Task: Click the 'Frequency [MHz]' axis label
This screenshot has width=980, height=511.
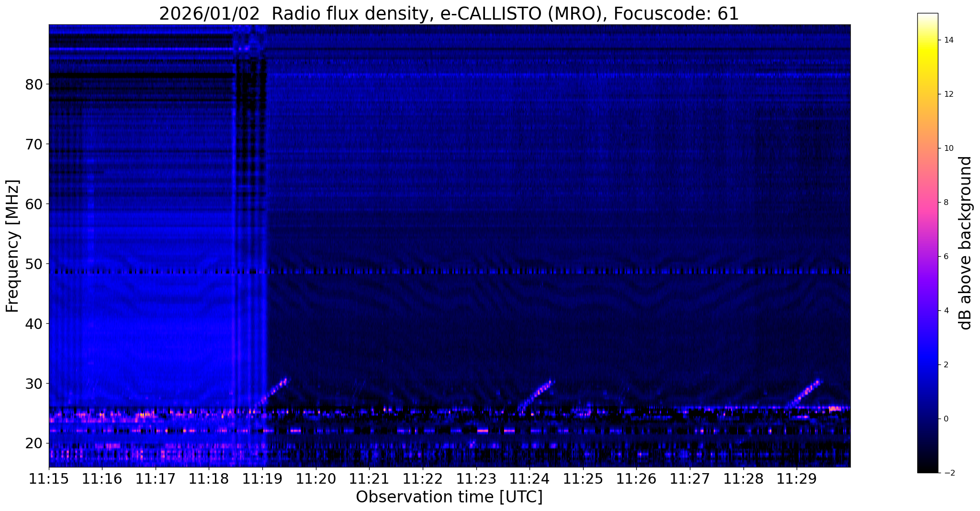Action: (x=13, y=246)
